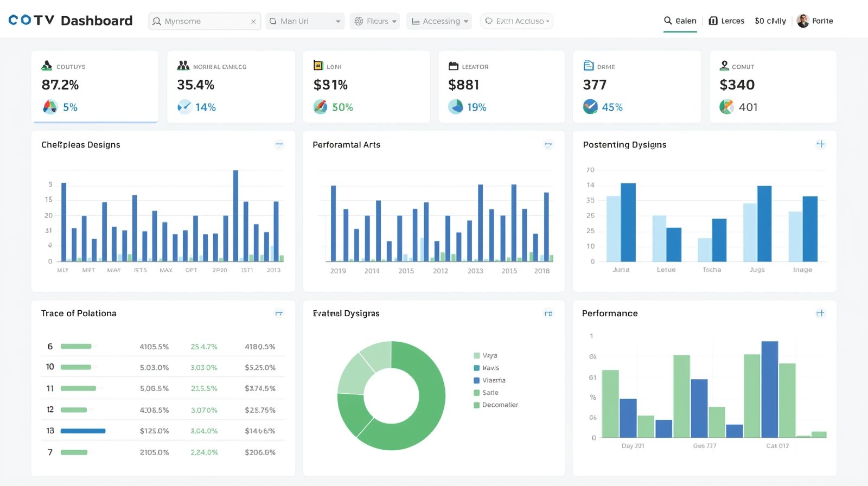Click the plus icon on Postenting Dysigns
This screenshot has height=486, width=868.
[x=820, y=144]
